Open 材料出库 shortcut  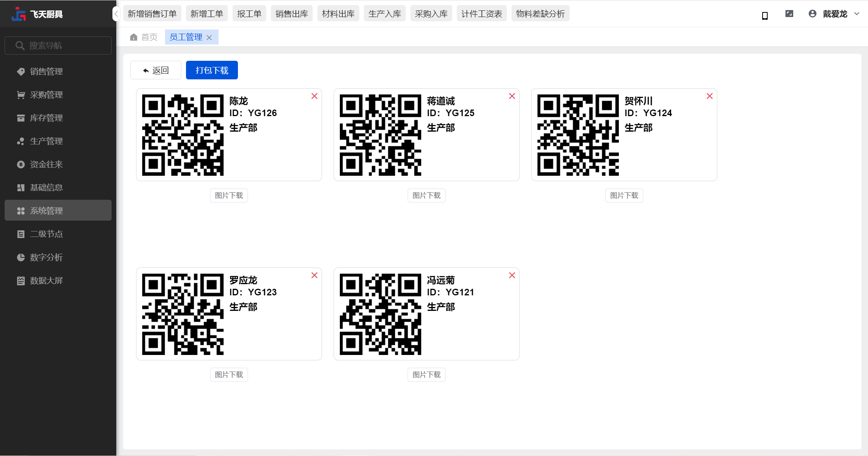[x=338, y=14]
